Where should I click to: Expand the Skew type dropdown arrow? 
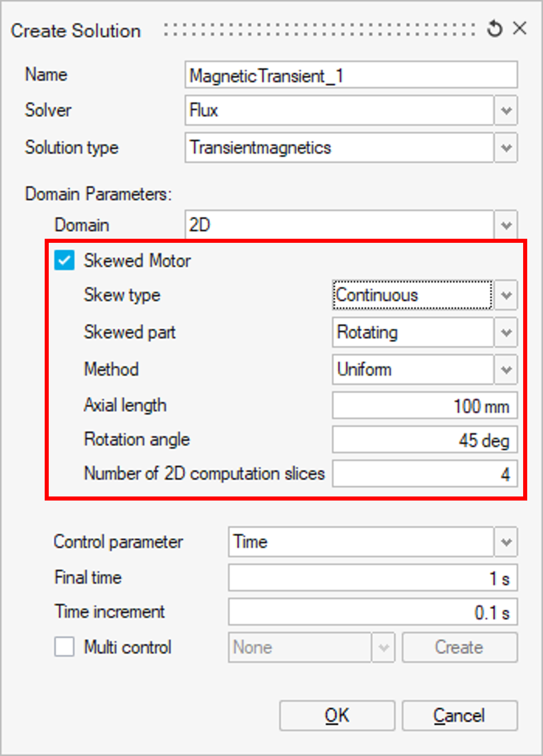(506, 295)
